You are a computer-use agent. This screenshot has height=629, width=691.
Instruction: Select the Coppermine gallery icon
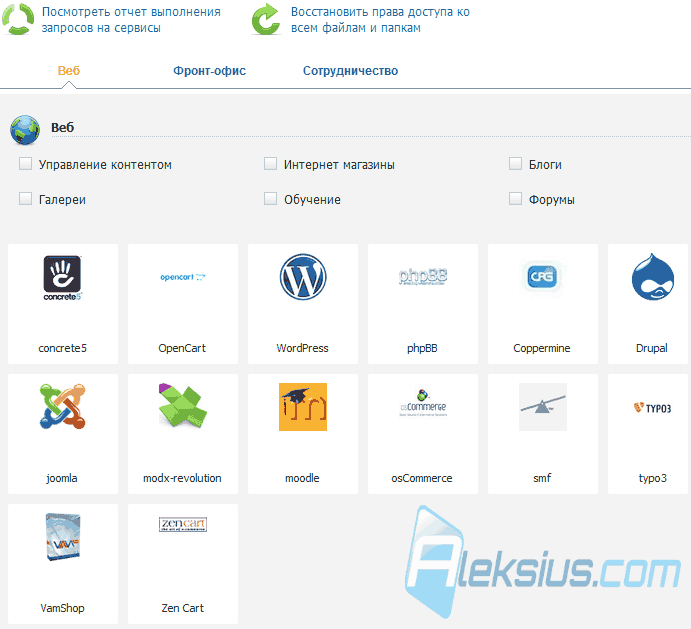click(542, 277)
